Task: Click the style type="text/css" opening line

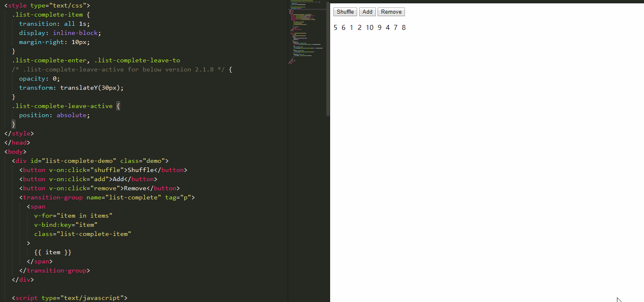Action: (47, 5)
